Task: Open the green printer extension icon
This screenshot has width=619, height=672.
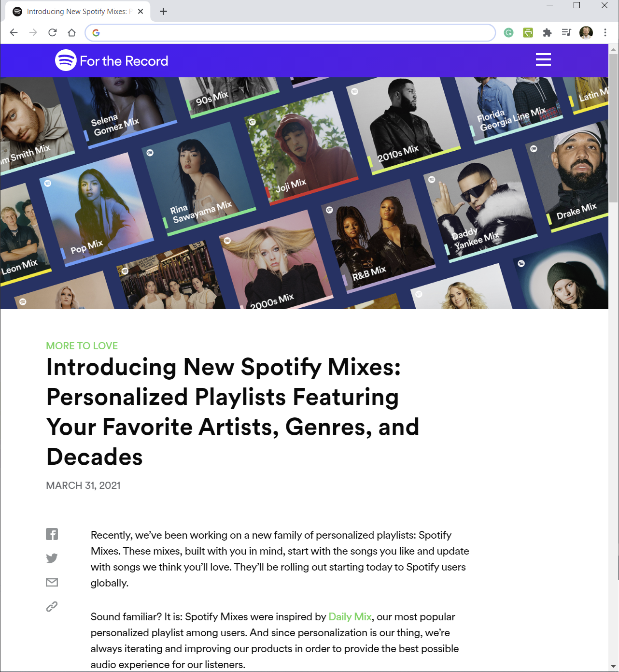Action: click(528, 32)
